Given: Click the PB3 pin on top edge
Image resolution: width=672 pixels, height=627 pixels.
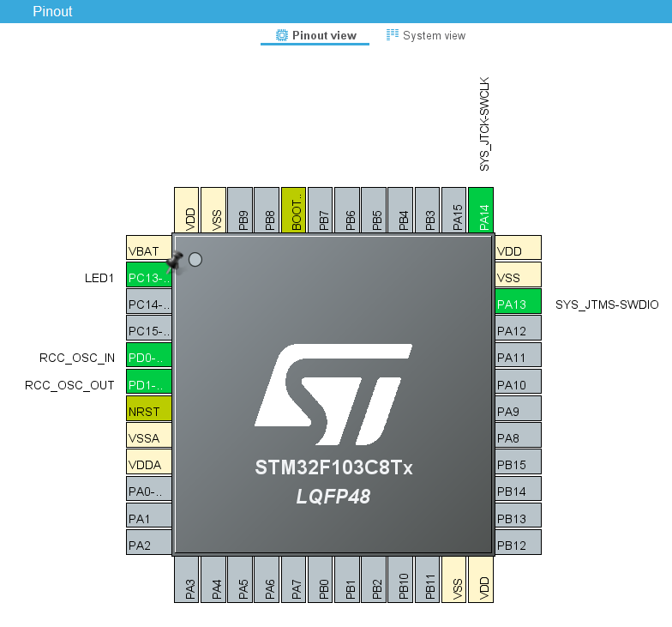Looking at the screenshot, I should [x=427, y=210].
